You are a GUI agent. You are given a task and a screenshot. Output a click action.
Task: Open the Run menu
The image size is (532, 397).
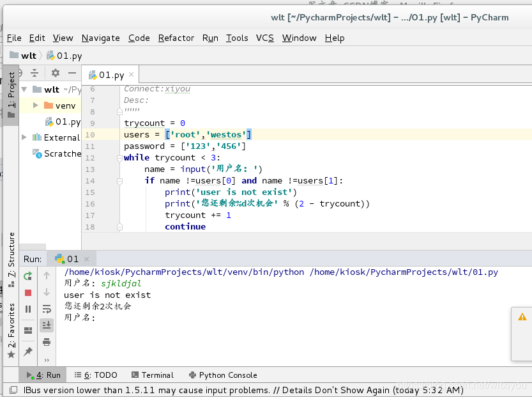[x=210, y=38]
